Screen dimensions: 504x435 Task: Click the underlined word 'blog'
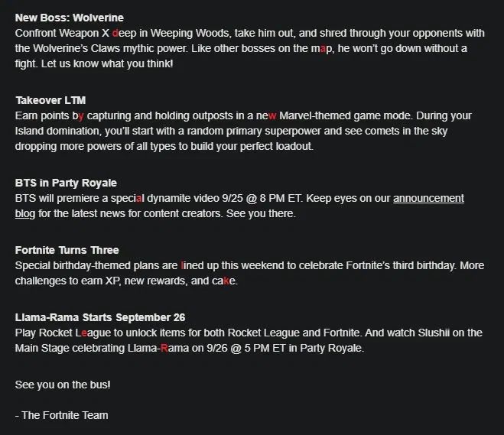[x=25, y=213]
